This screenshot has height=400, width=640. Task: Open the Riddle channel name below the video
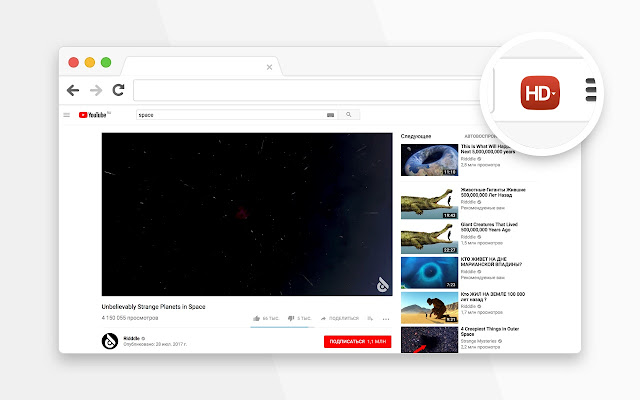click(x=131, y=338)
